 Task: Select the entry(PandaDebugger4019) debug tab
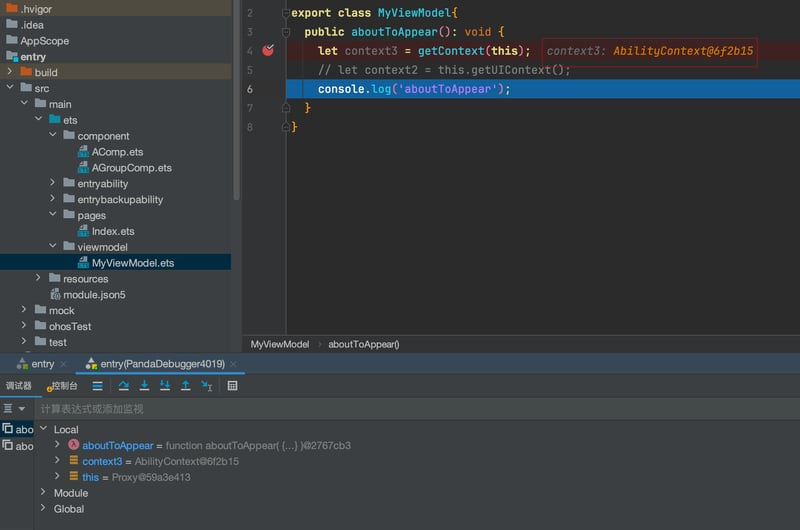(156, 364)
